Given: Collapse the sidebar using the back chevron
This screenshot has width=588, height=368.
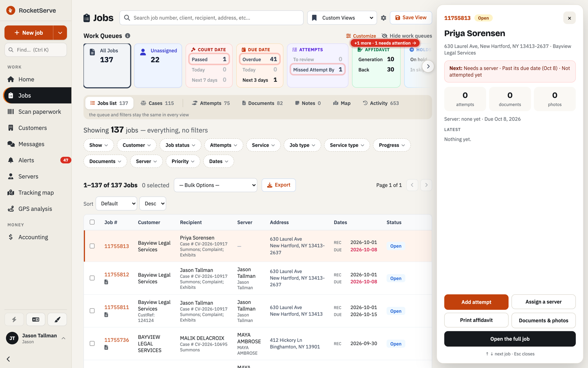Looking at the screenshot, I should [x=8, y=359].
